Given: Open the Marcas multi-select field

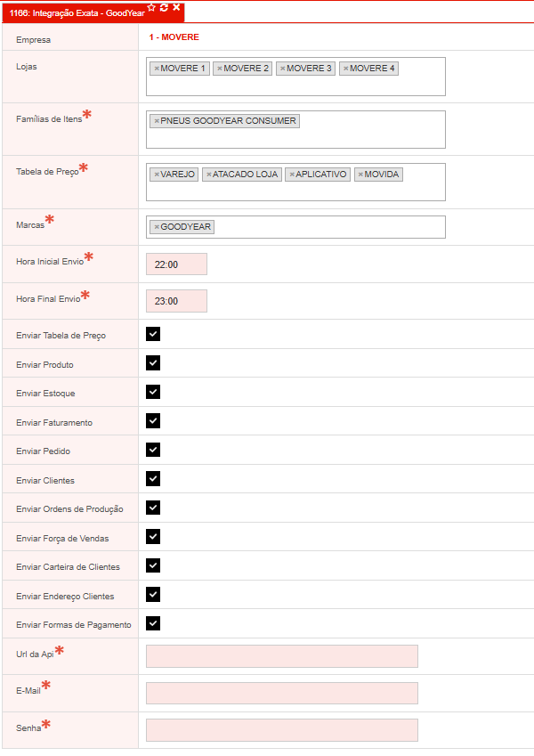Looking at the screenshot, I should point(295,227).
